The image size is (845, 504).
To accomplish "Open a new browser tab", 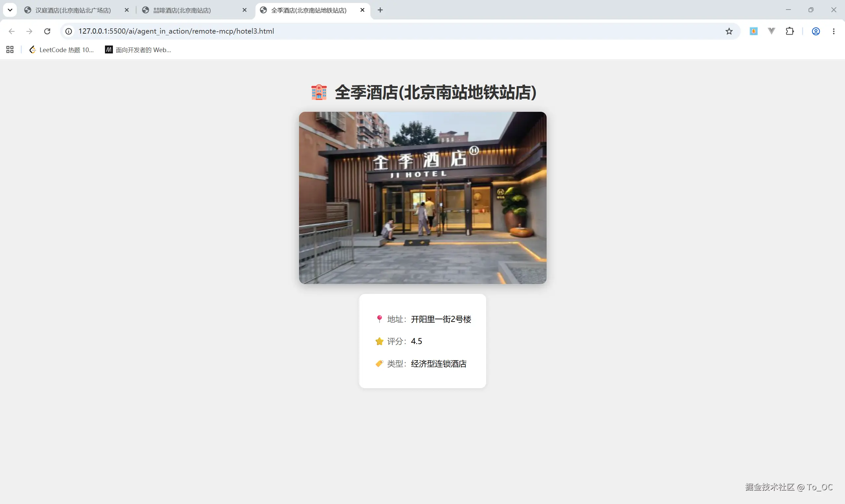I will pyautogui.click(x=380, y=10).
